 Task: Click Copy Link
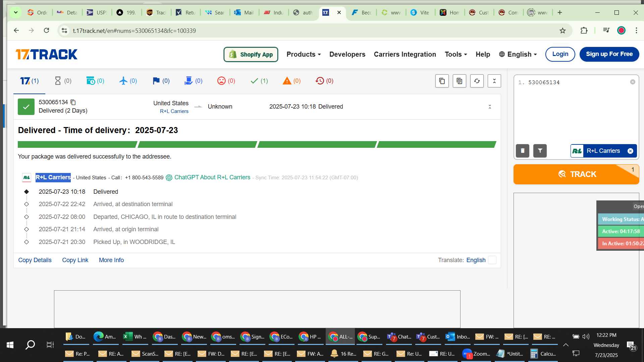click(x=75, y=260)
